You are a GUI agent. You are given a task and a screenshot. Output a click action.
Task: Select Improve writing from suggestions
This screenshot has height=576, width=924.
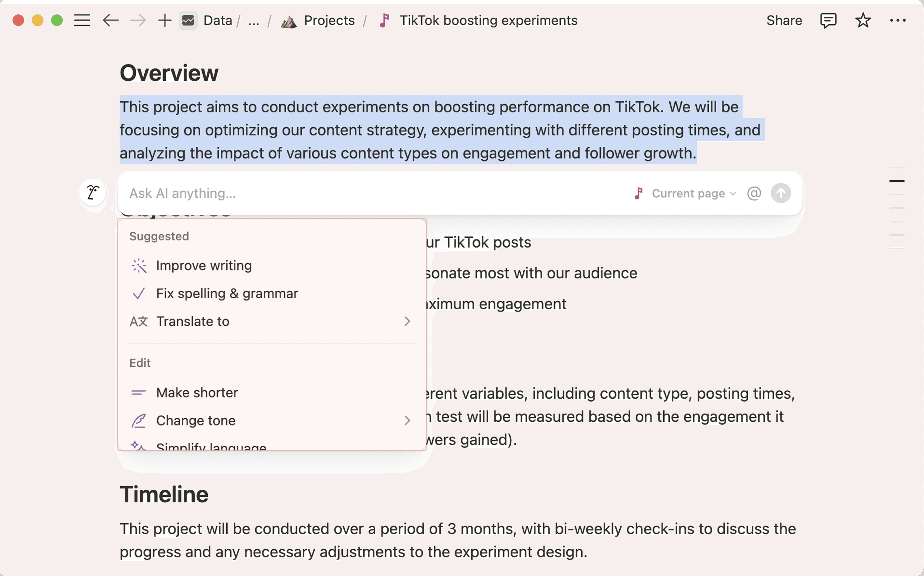coord(204,266)
